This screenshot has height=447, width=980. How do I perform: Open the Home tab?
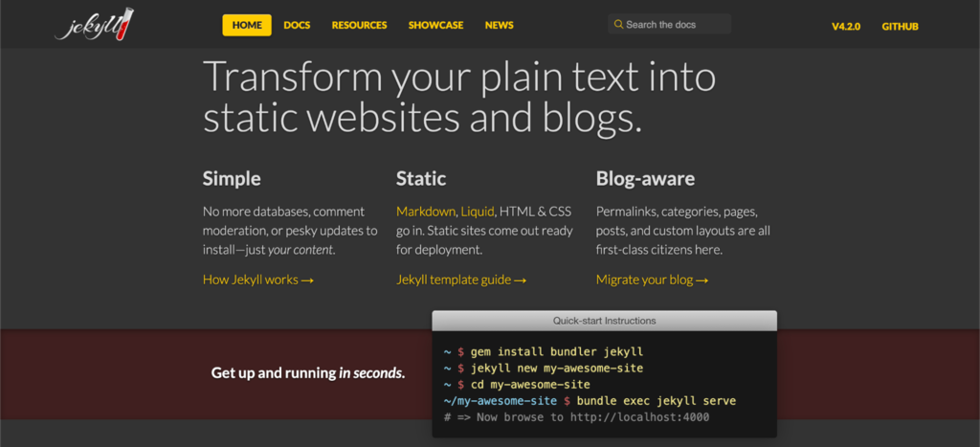tap(247, 25)
